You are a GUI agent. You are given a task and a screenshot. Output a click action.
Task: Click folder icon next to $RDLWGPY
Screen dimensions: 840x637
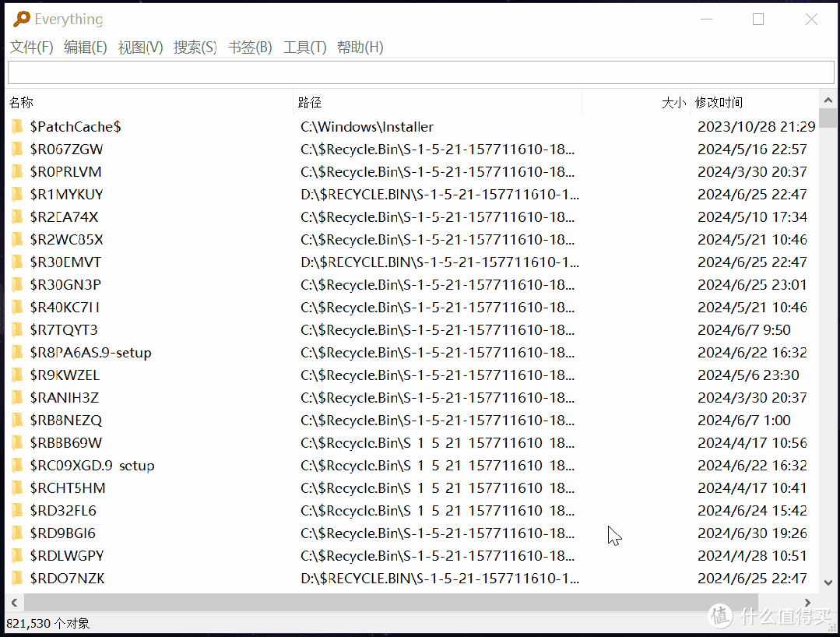(x=17, y=555)
